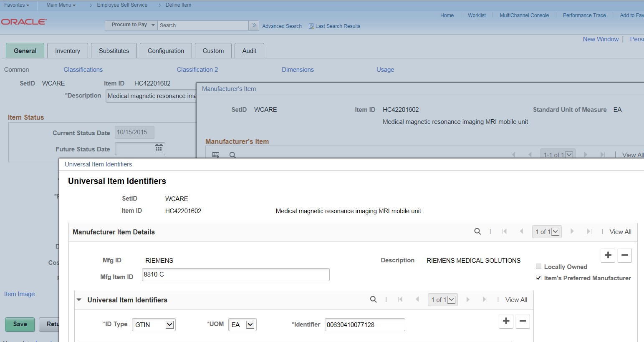Image resolution: width=644 pixels, height=342 pixels.
Task: Open the ID Type dropdown showing GTIN
Action: tap(154, 324)
